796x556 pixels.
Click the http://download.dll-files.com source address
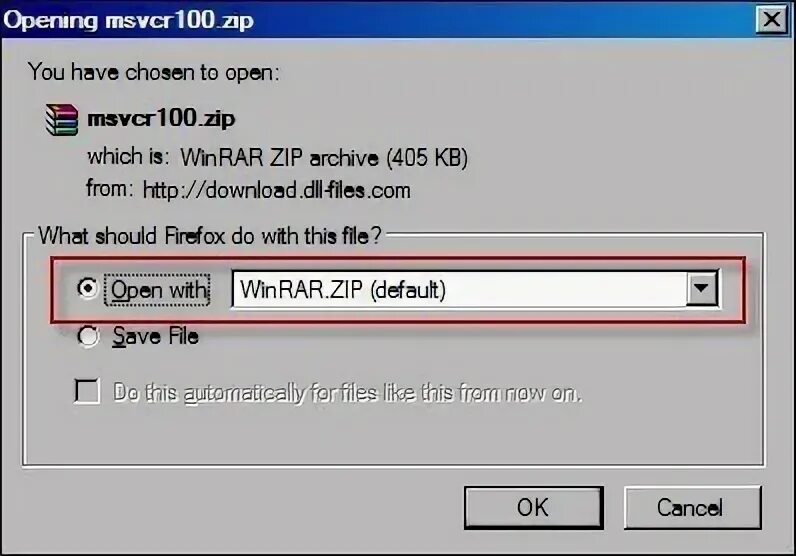pos(276,190)
